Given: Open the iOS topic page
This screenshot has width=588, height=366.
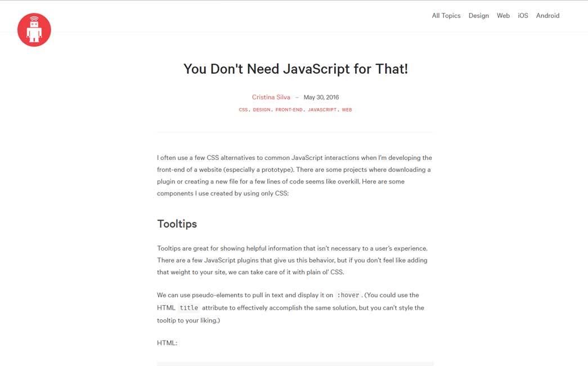Looking at the screenshot, I should [523, 16].
